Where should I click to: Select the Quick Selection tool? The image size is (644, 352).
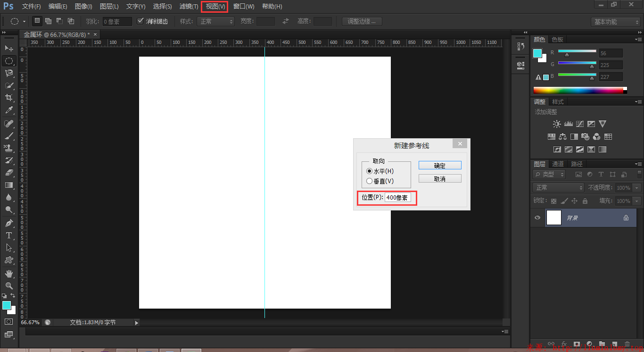click(9, 85)
